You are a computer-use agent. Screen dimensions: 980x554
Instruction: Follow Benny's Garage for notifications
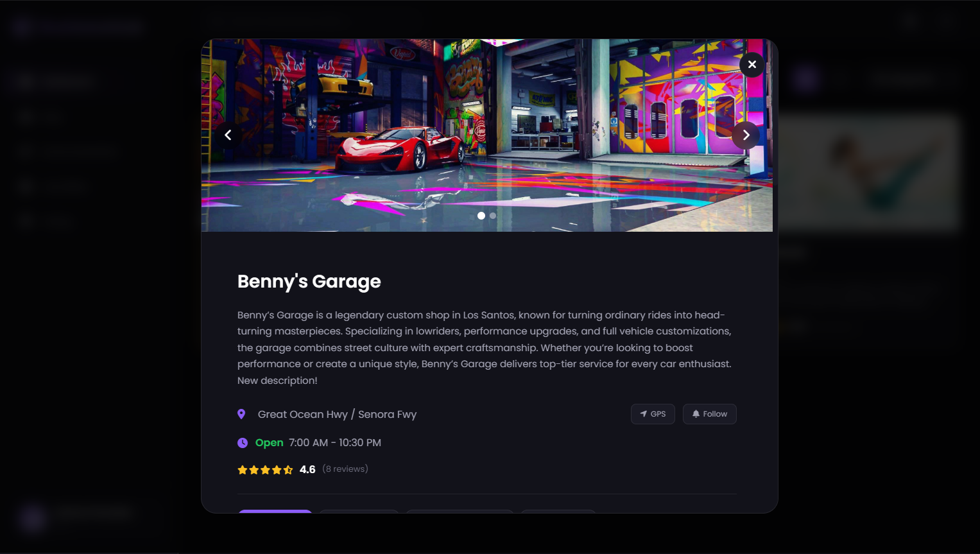coord(709,414)
